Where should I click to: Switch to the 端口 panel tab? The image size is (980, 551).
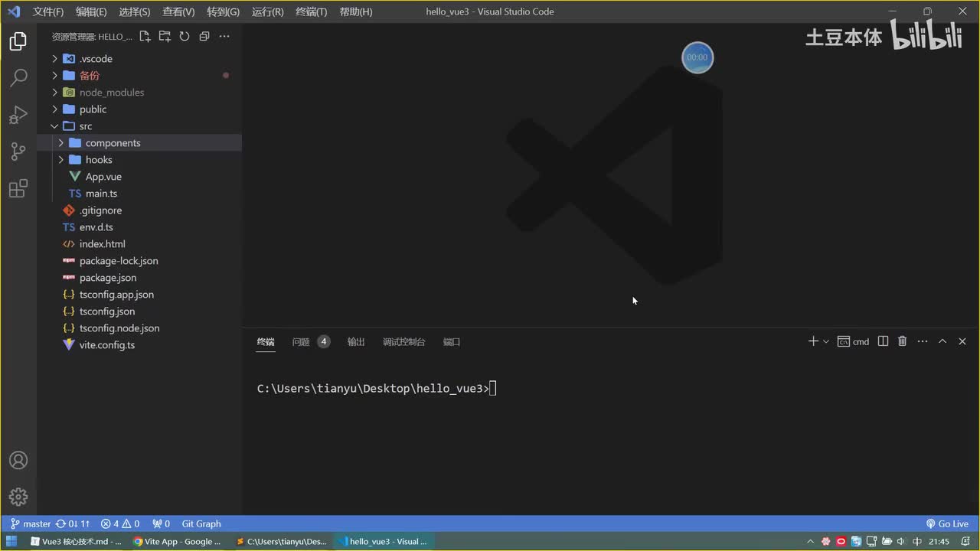coord(452,342)
